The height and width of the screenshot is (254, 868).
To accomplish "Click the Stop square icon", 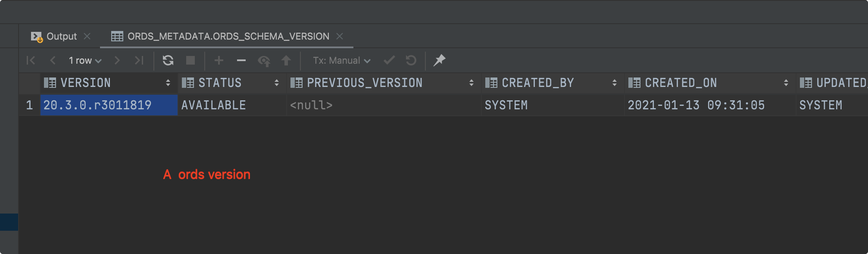I will [190, 61].
